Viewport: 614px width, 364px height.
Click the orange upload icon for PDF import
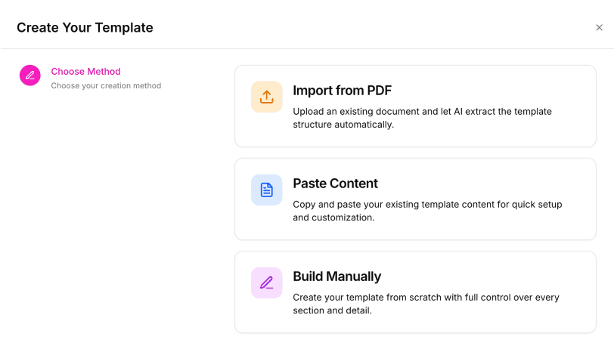(266, 97)
